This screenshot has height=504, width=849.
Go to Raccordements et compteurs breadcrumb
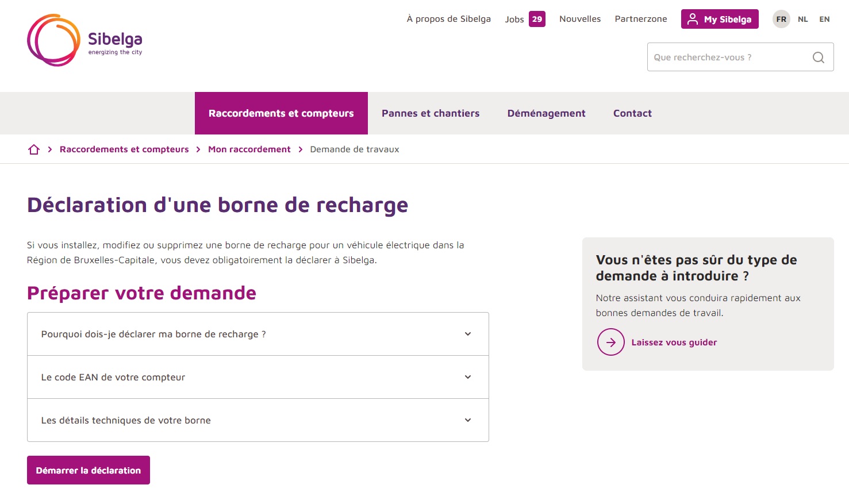tap(124, 149)
